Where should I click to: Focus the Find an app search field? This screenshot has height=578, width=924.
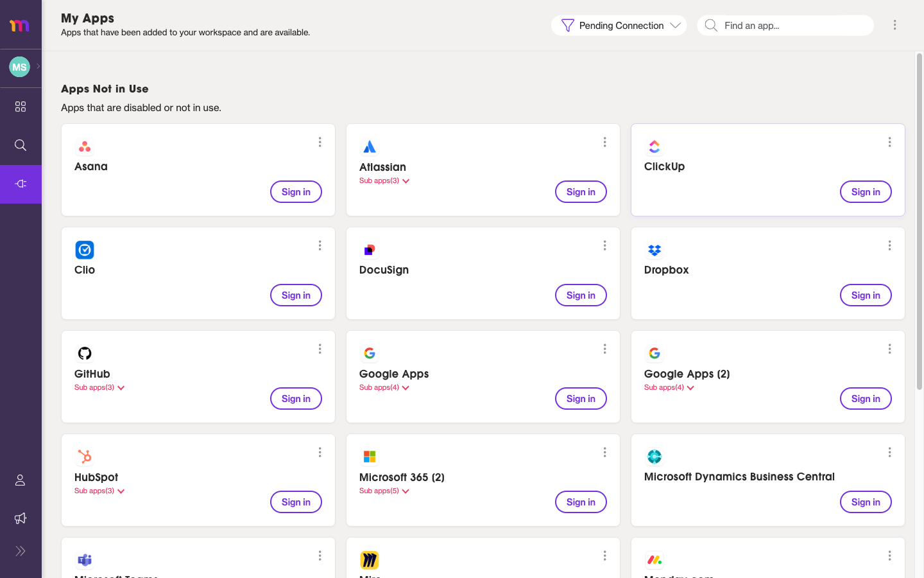pyautogui.click(x=785, y=26)
